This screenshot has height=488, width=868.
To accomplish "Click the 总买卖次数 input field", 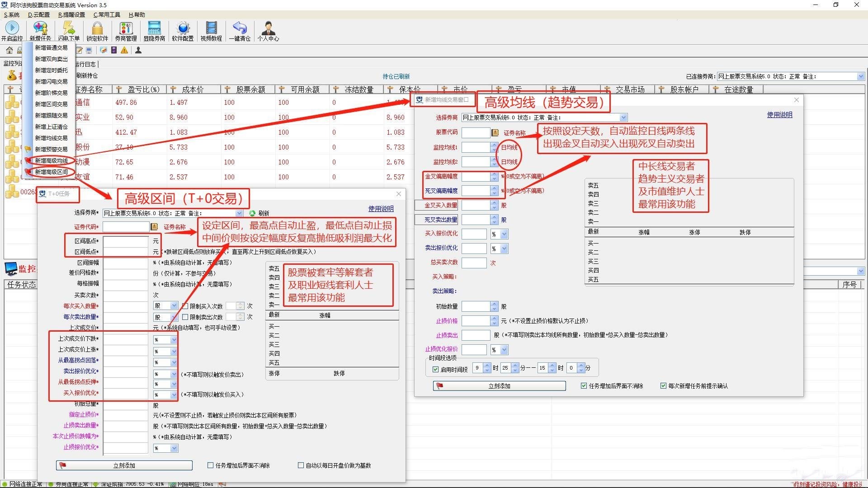I will pyautogui.click(x=474, y=263).
